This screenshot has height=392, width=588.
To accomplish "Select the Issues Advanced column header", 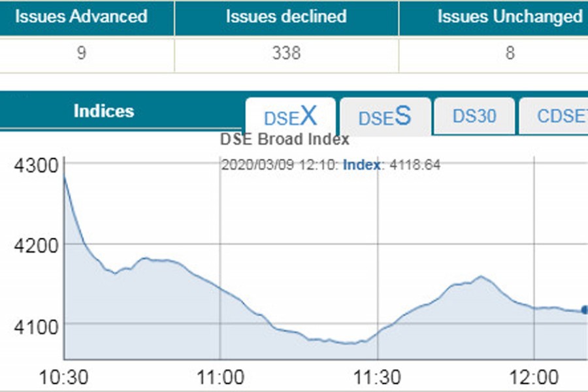I will (82, 17).
